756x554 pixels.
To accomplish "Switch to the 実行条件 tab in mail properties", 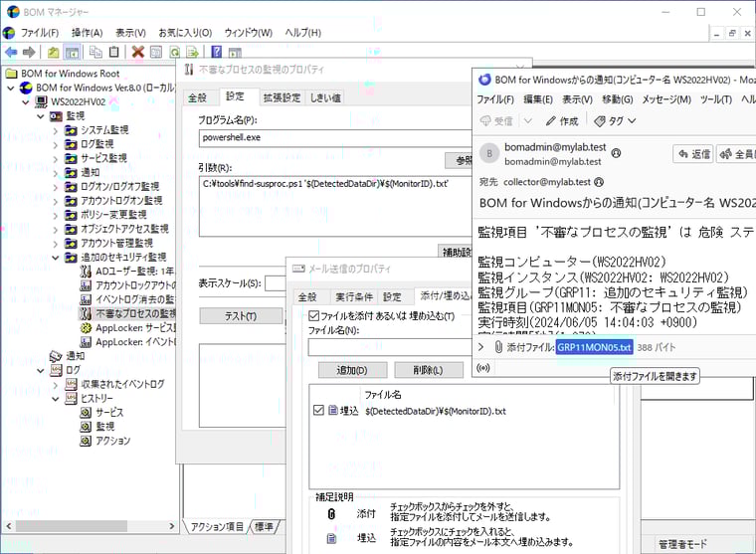I will [x=354, y=297].
